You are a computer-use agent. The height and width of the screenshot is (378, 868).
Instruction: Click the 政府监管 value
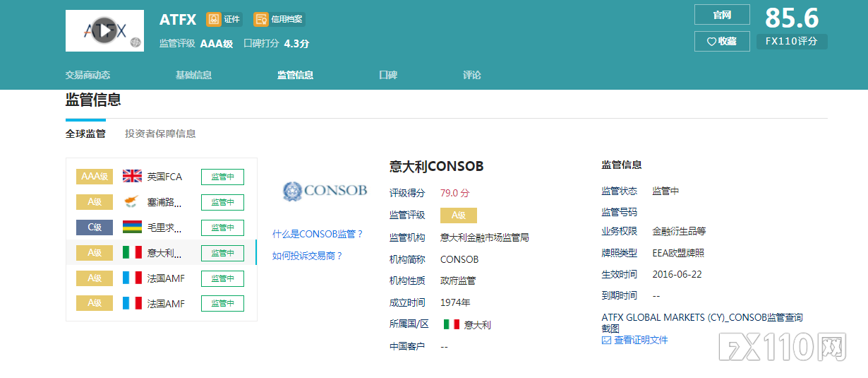[458, 281]
